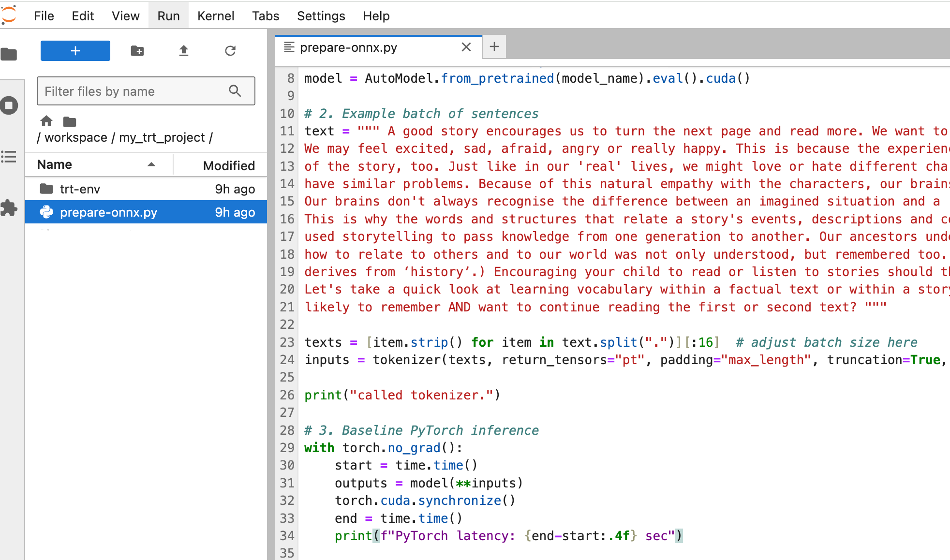This screenshot has width=950, height=560.
Task: Open the Kernel menu
Action: [x=216, y=16]
